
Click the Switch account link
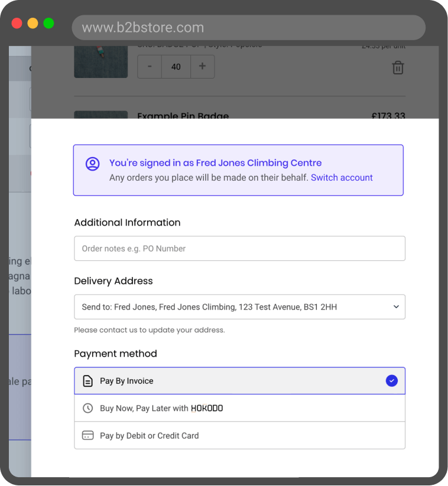tap(342, 178)
